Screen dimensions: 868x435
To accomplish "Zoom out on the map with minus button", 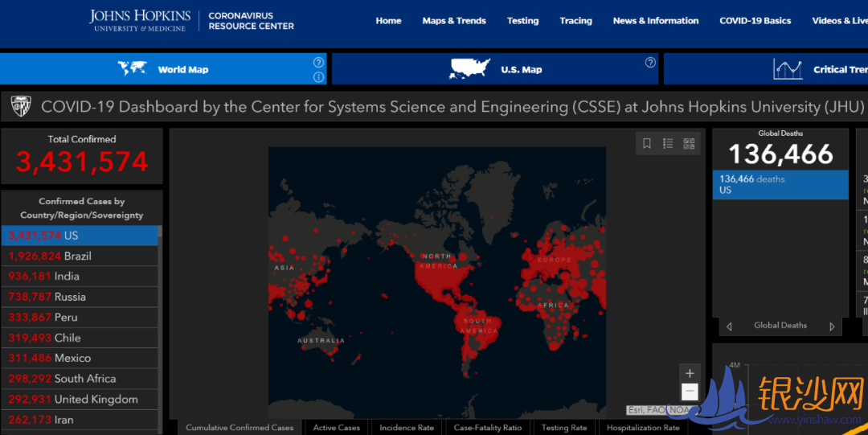I will [x=690, y=392].
